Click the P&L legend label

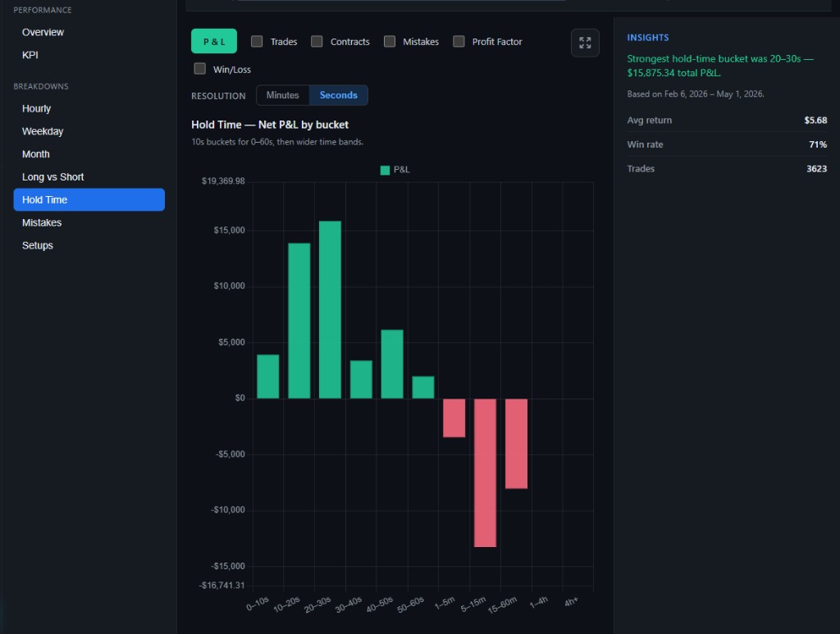[x=402, y=170]
